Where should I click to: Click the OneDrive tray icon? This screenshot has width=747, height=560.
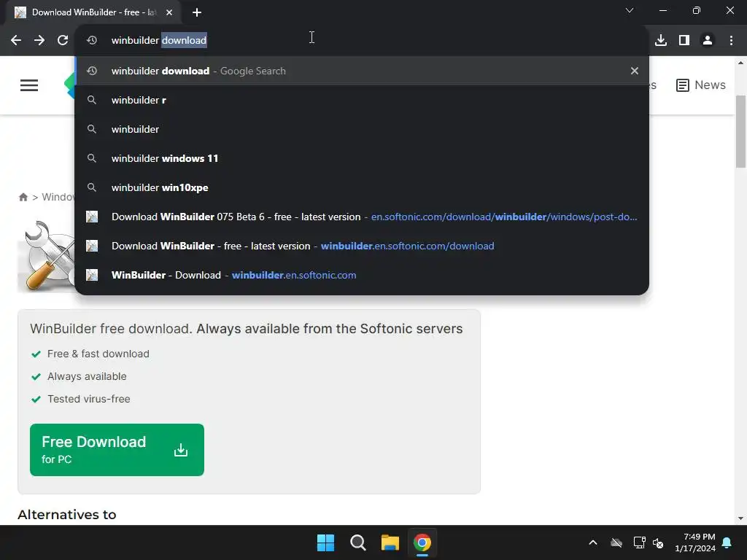click(x=616, y=542)
